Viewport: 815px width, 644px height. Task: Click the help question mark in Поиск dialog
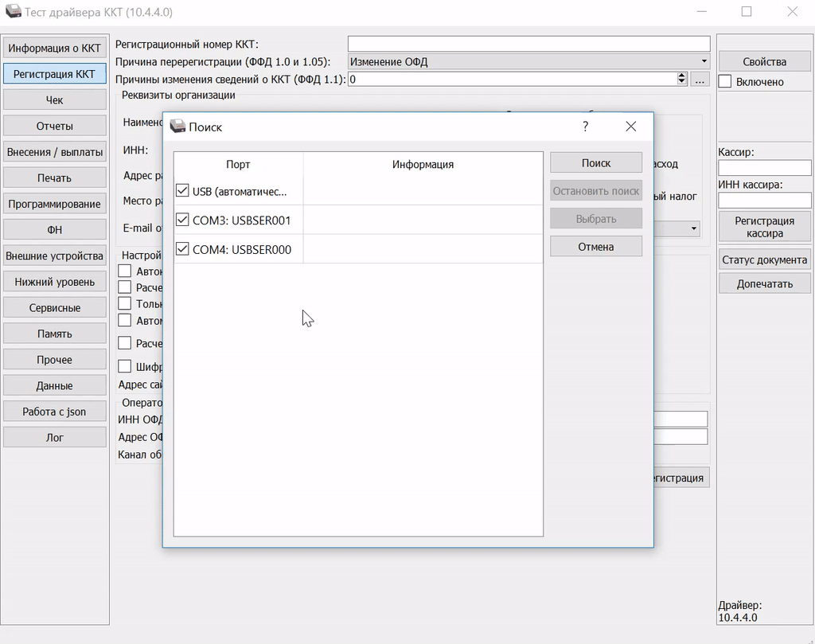pos(586,127)
